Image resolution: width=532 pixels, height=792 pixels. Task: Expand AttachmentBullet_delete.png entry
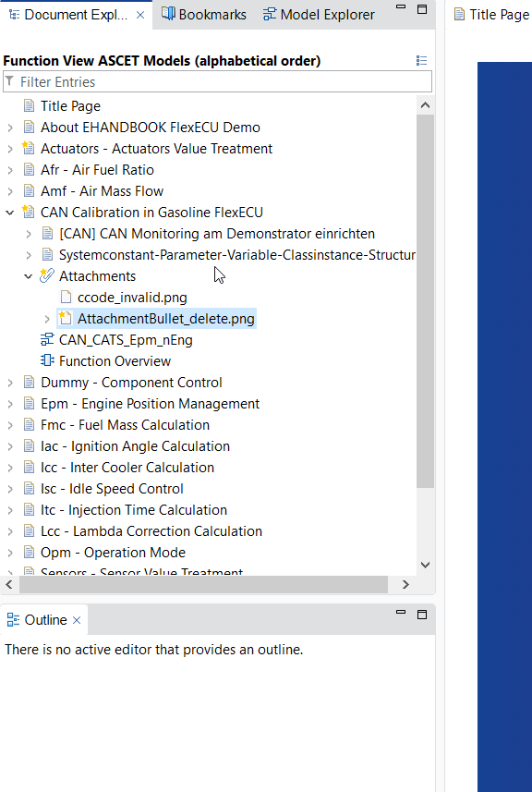(47, 319)
